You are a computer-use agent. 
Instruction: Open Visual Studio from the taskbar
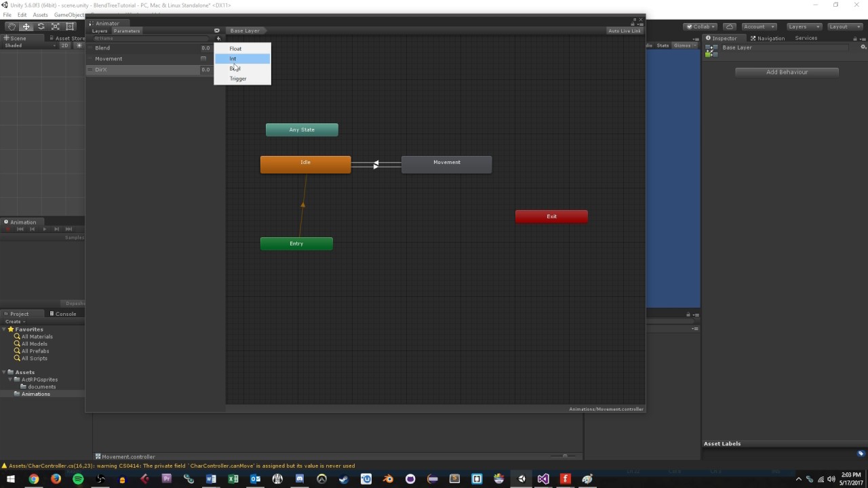click(543, 479)
